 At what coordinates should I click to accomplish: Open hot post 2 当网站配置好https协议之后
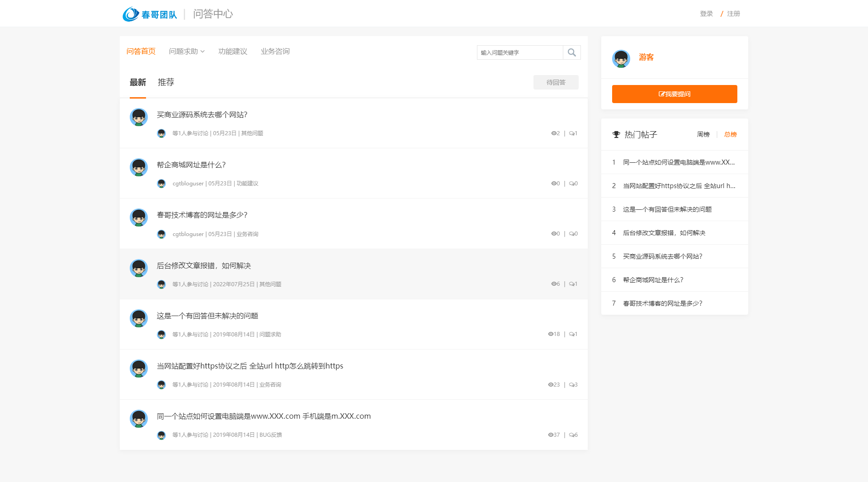click(x=679, y=186)
